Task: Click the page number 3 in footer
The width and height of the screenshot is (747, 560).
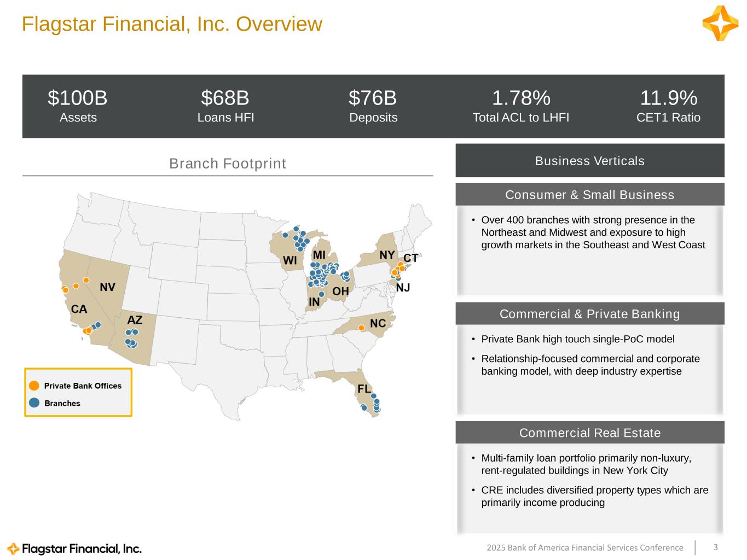Action: pos(716,547)
